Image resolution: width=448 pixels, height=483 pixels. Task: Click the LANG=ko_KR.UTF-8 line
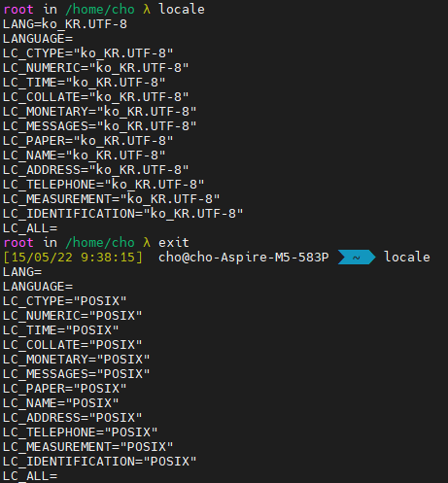click(65, 24)
